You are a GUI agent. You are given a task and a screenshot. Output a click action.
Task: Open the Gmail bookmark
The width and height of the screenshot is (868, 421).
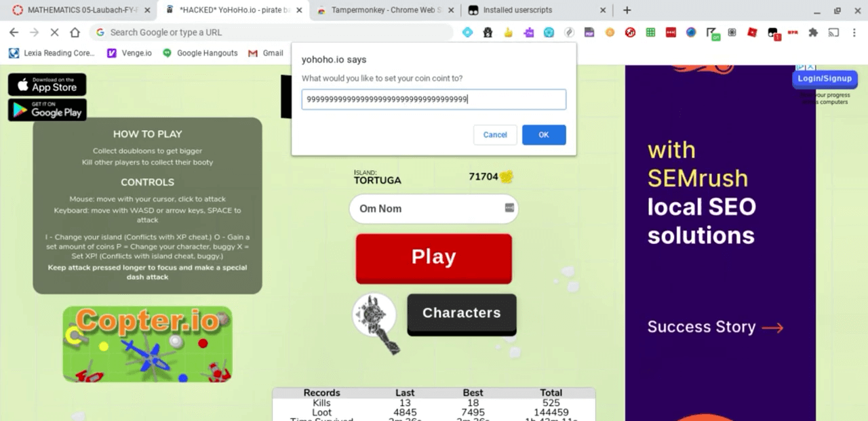[x=266, y=53]
